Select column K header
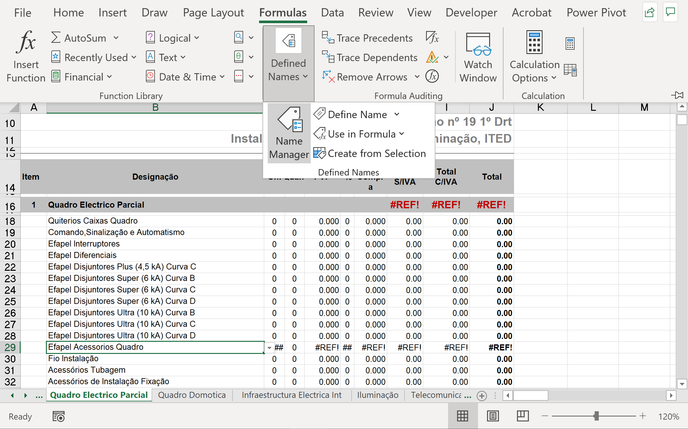Viewport: 688px width, 429px height. click(540, 107)
